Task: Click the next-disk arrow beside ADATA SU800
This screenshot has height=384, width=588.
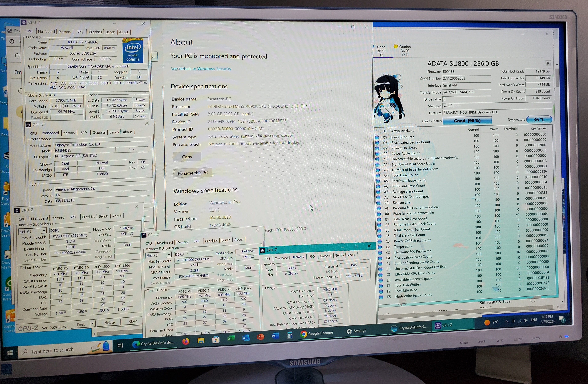Action: 548,63
